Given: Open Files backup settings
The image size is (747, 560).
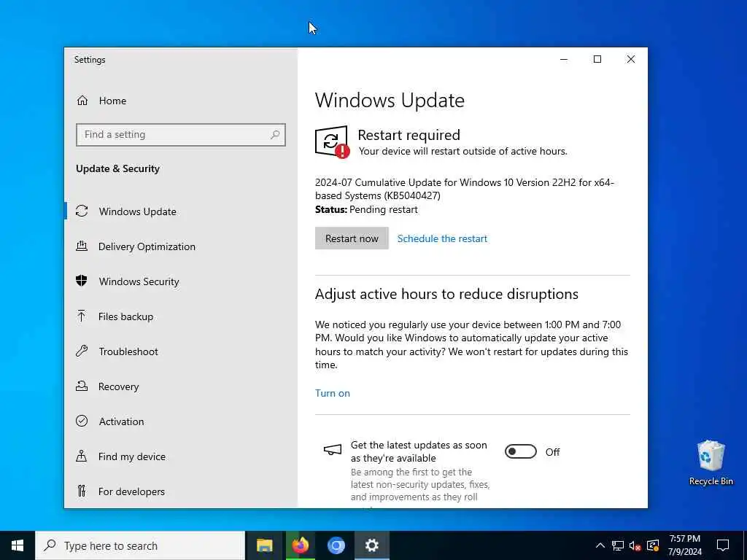Looking at the screenshot, I should click(181, 316).
